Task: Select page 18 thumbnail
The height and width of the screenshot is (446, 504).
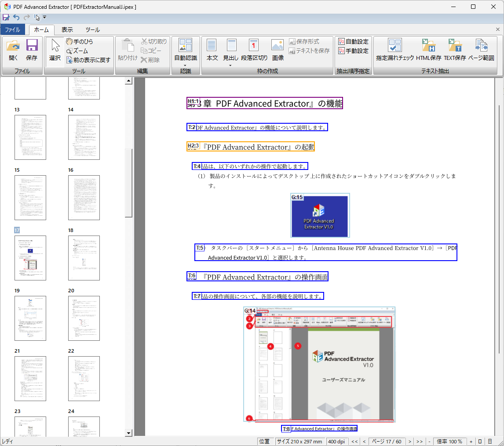Action: (84, 258)
